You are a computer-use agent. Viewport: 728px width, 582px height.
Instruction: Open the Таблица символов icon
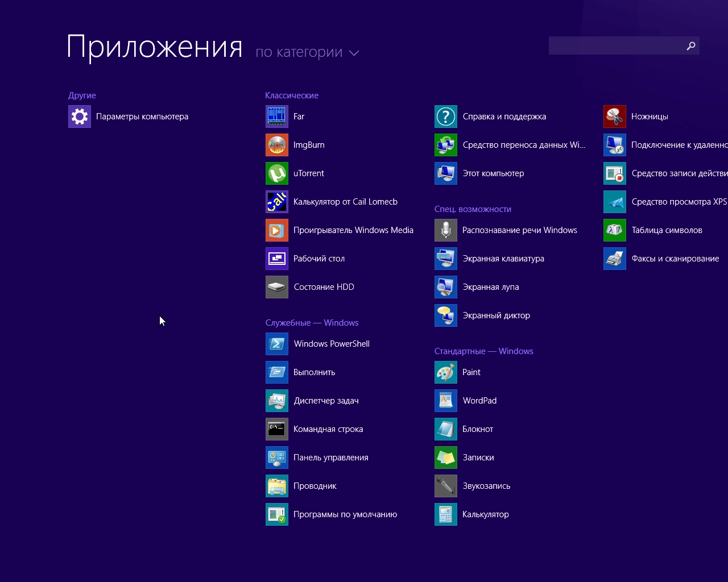coord(615,230)
